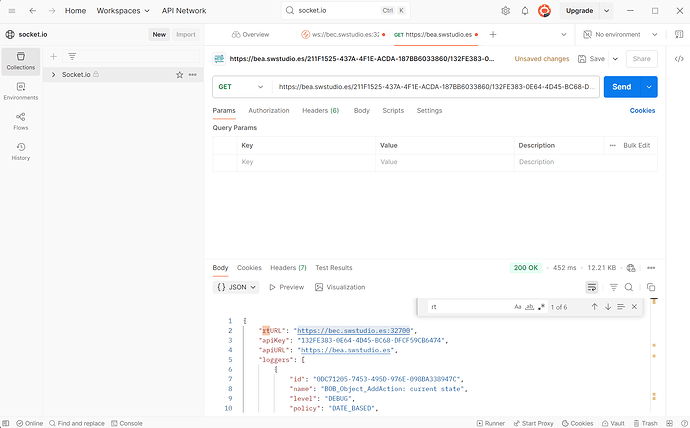
Task: Open Environments in the sidebar
Action: pyautogui.click(x=21, y=91)
